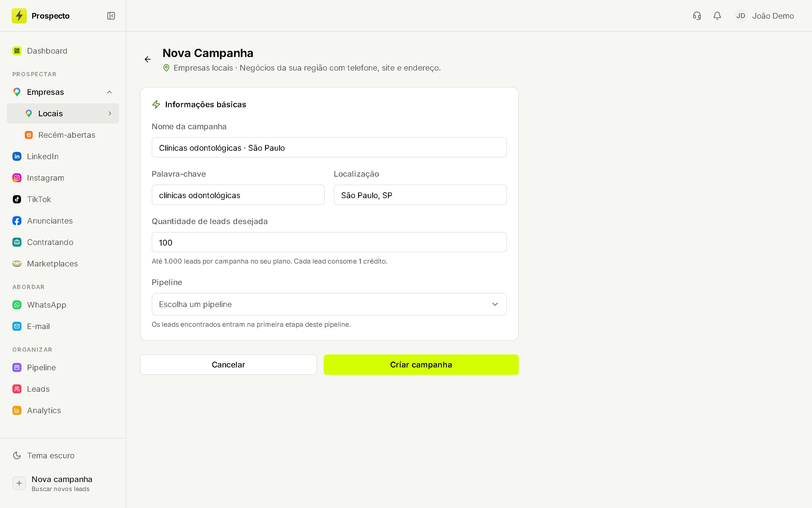Click the Anunciantes Facebook icon
812x508 pixels.
pos(17,221)
